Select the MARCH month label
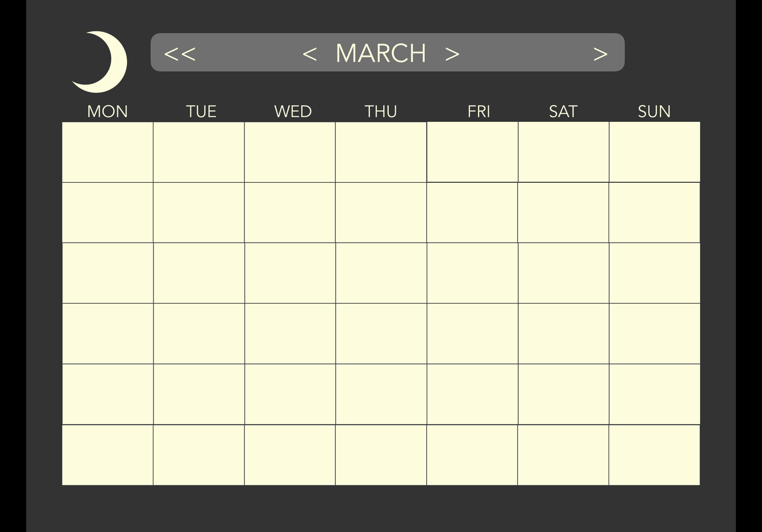Screen dimensions: 762x532 point(381,53)
